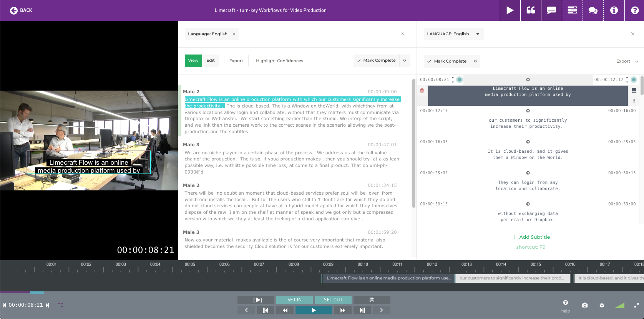This screenshot has height=319, width=644.
Task: Expand the subtitle Mark Complete dropdown arrow
Action: pos(475,61)
